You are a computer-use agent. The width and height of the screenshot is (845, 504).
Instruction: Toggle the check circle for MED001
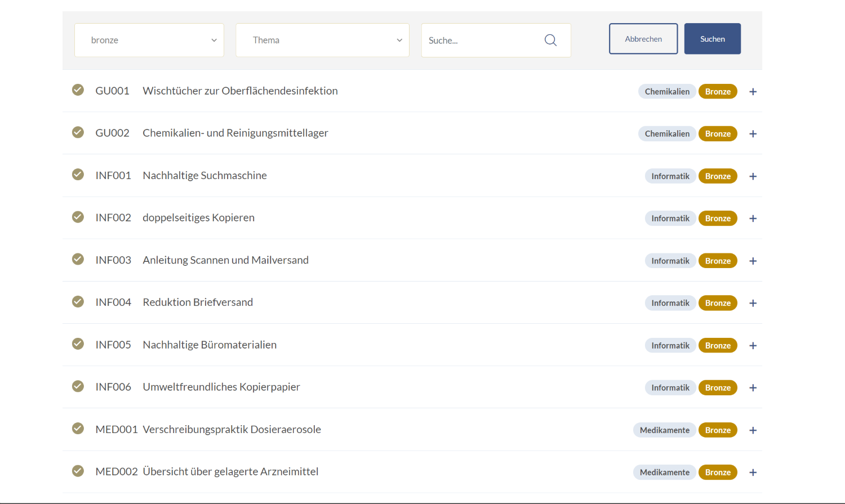click(78, 429)
